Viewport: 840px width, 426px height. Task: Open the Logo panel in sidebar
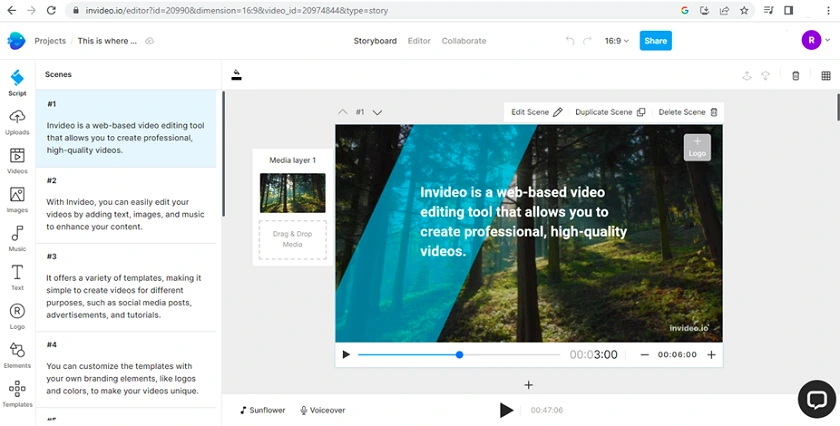(x=17, y=316)
